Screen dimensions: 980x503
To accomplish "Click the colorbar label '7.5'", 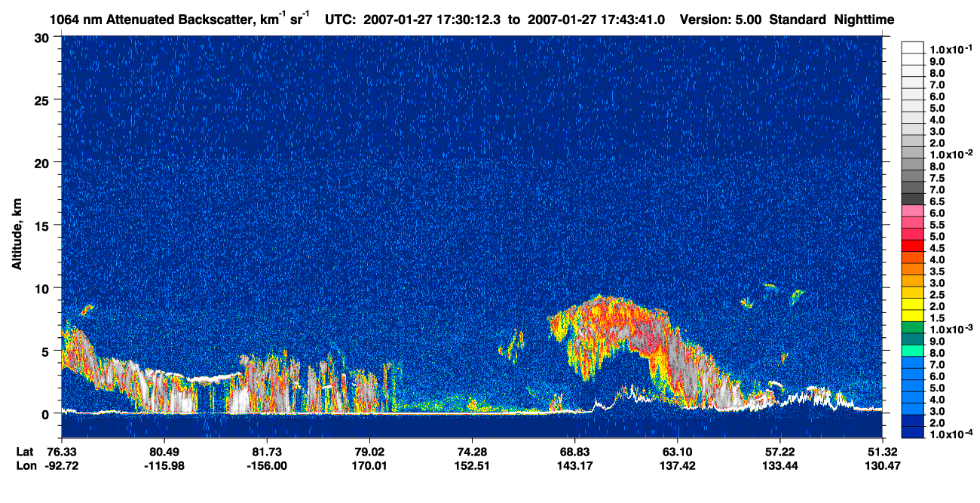I will pyautogui.click(x=938, y=178).
